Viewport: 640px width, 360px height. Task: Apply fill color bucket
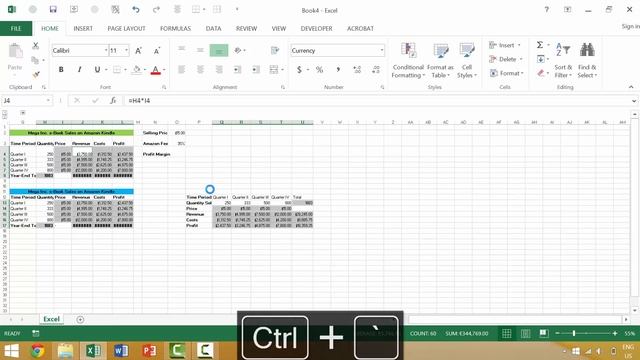point(137,70)
